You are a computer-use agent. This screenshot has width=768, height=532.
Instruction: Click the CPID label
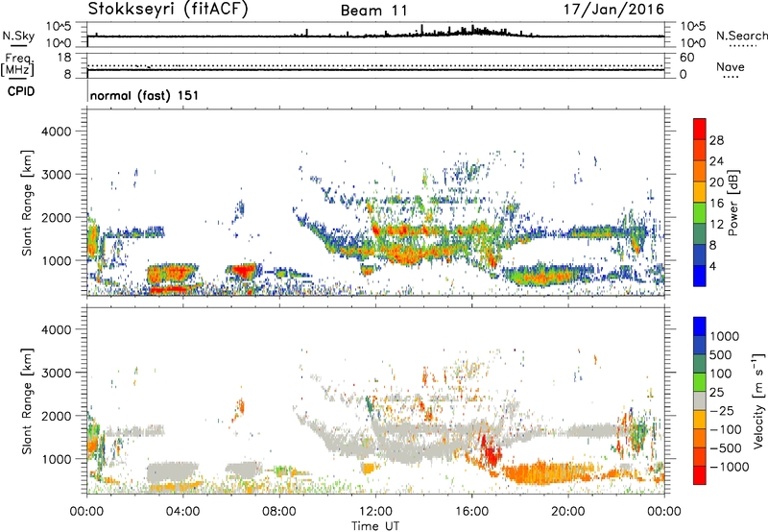click(x=21, y=91)
